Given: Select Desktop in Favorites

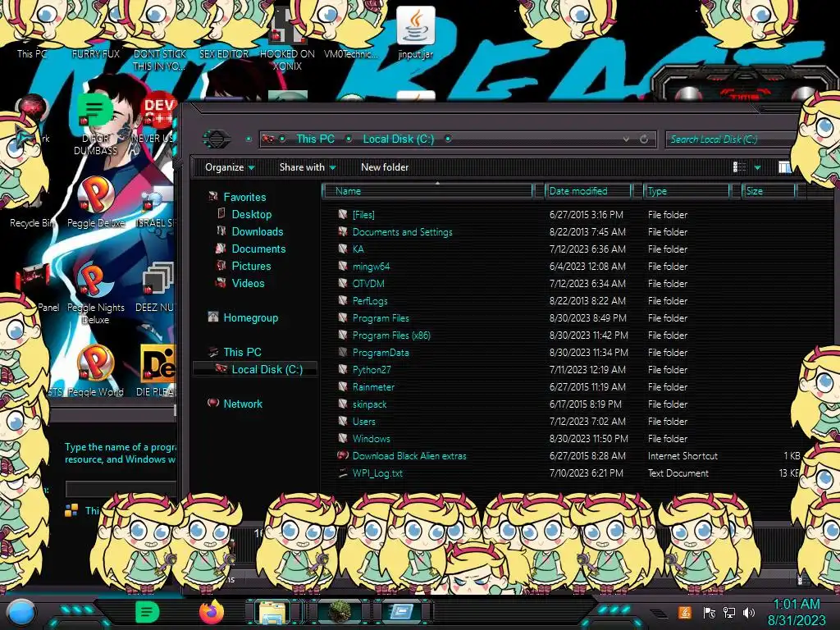Looking at the screenshot, I should [x=251, y=214].
